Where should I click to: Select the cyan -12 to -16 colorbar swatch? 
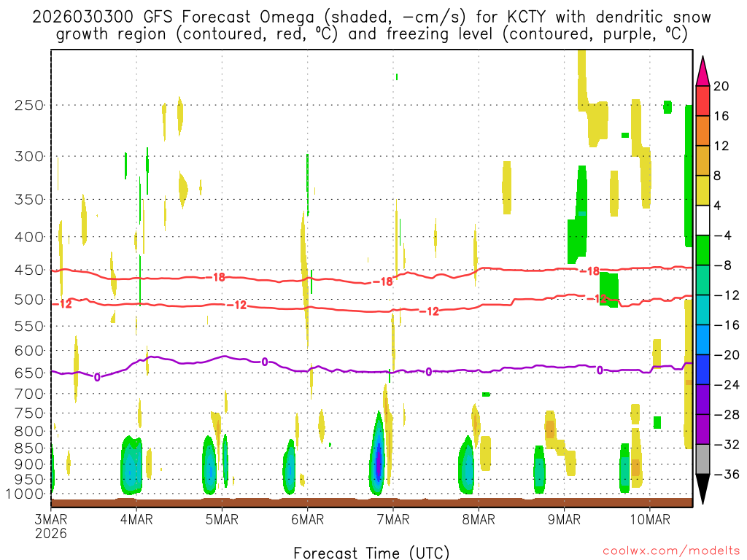[703, 310]
